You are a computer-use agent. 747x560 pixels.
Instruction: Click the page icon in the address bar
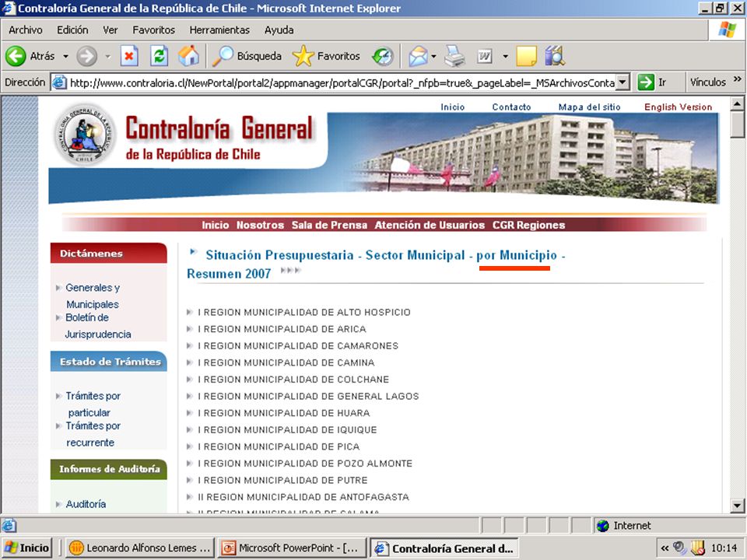[59, 82]
